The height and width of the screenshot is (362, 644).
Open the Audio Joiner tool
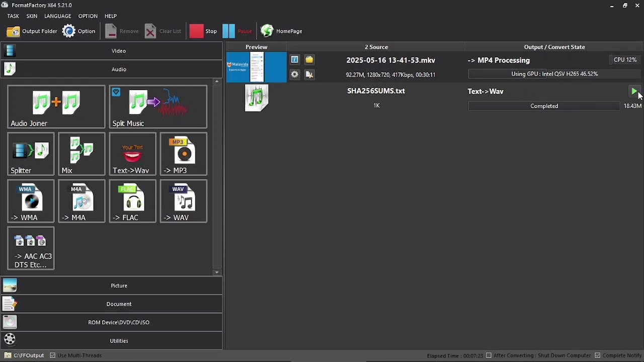56,107
